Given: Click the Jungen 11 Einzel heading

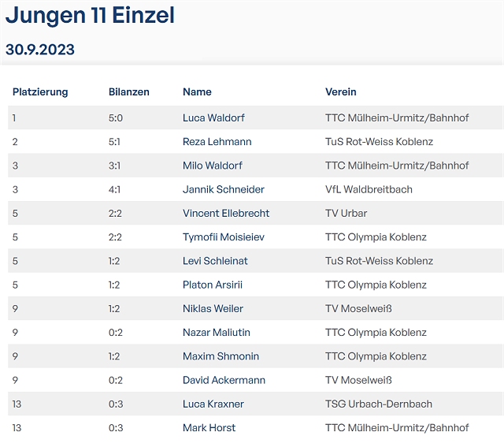Looking at the screenshot, I should [x=90, y=15].
